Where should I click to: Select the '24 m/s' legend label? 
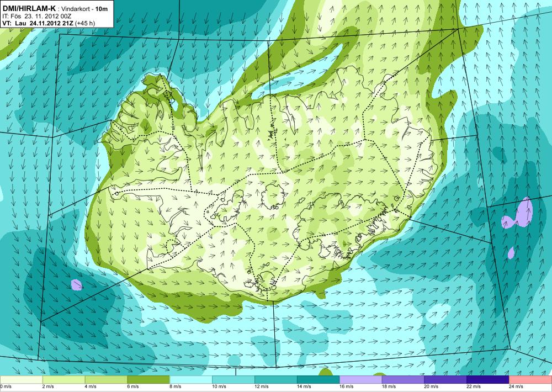pyautogui.click(x=516, y=386)
